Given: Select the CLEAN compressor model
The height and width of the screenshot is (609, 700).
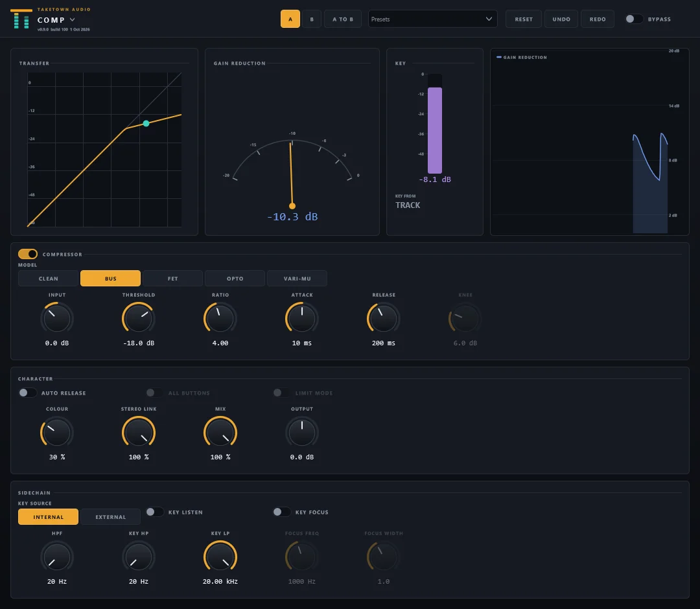Looking at the screenshot, I should (x=48, y=279).
